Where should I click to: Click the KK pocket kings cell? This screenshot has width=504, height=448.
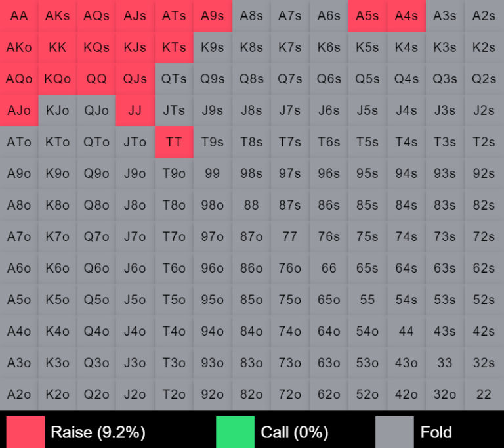pos(58,47)
